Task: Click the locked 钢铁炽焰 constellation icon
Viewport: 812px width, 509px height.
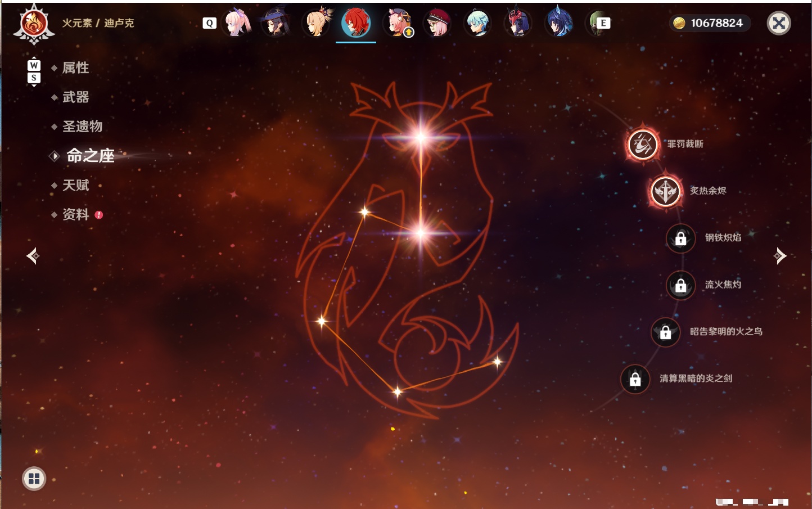Action: coord(680,238)
